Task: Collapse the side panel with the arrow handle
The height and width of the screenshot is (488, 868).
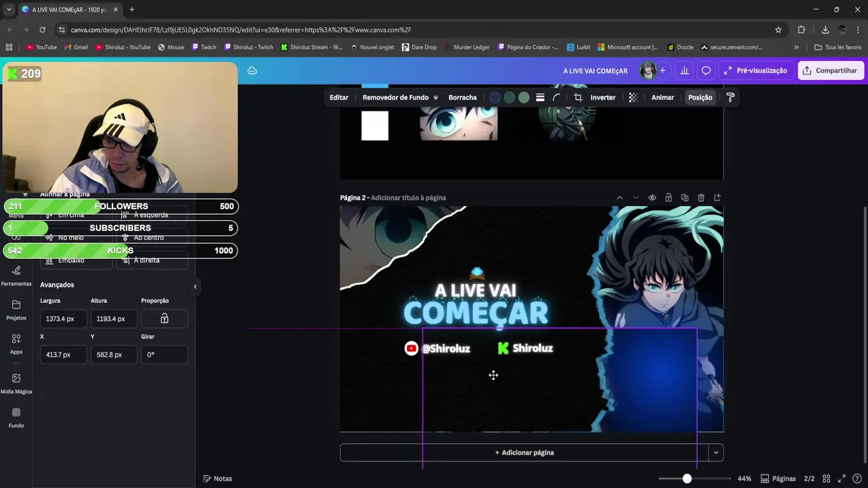Action: [195, 286]
